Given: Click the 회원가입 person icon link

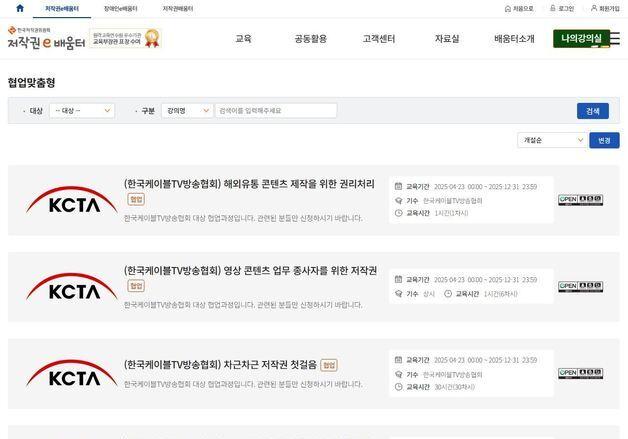Looking at the screenshot, I should pyautogui.click(x=604, y=8).
